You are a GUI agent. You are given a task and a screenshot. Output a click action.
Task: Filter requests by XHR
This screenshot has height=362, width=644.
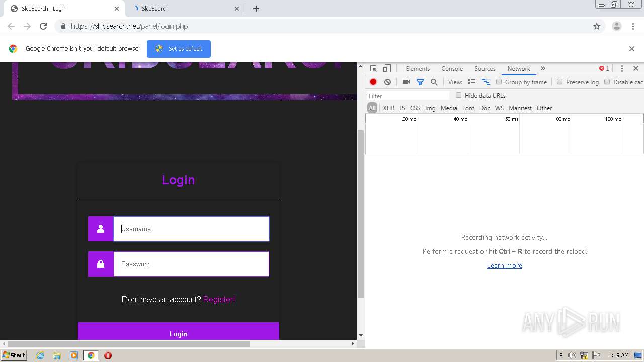pyautogui.click(x=388, y=108)
